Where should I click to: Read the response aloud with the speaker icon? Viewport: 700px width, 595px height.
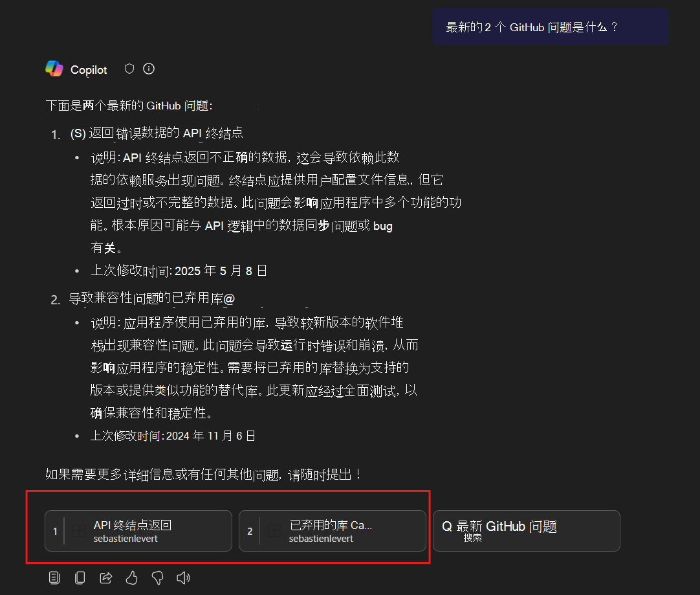(x=183, y=577)
